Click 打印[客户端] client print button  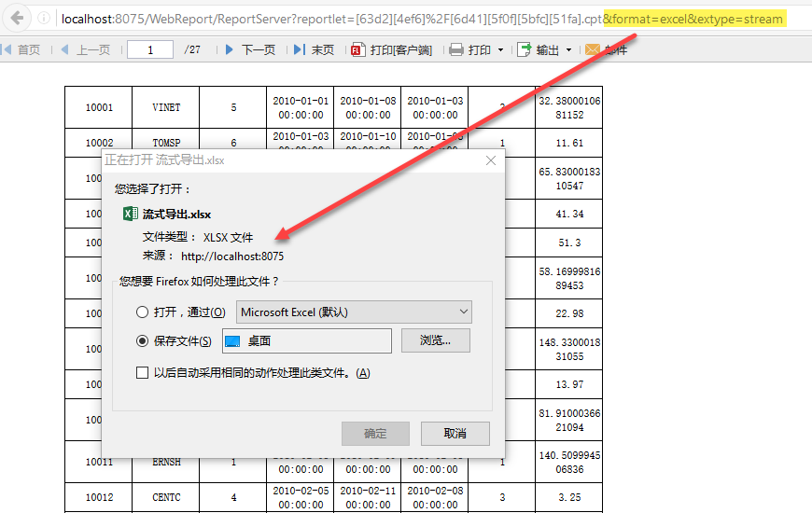coord(391,49)
